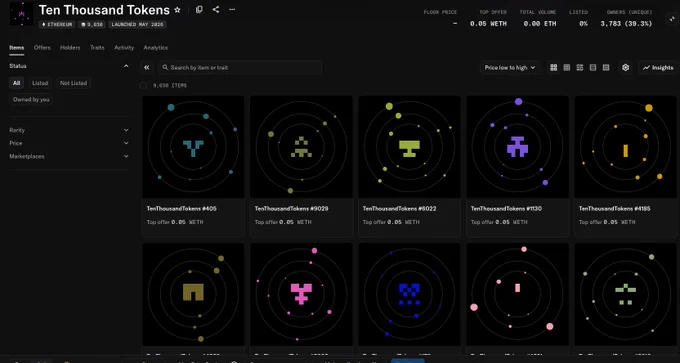Open the light pink bar token thumbnail
The height and width of the screenshot is (363, 680).
click(x=517, y=294)
